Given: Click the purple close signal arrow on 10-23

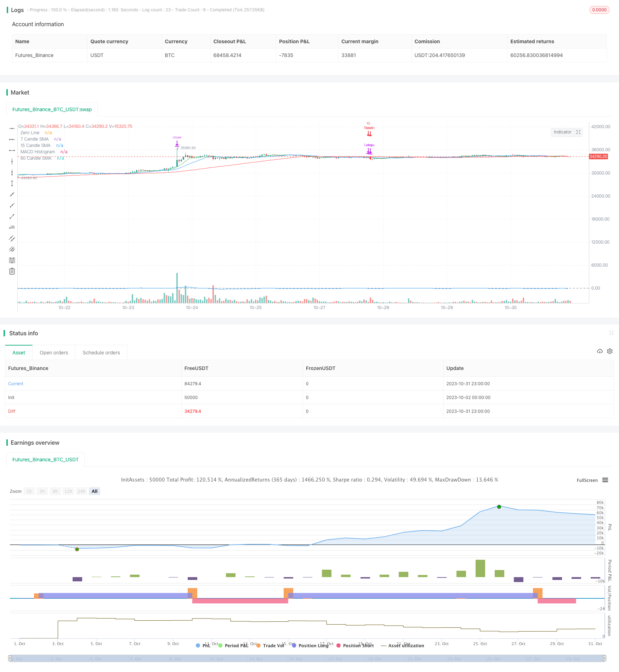Looking at the screenshot, I should click(177, 143).
